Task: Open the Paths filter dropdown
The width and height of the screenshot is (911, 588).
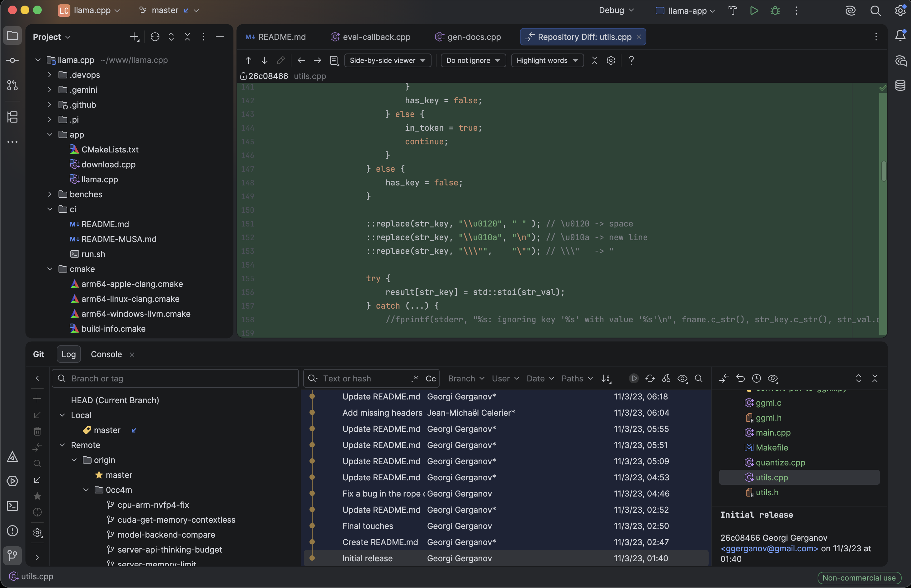Action: [577, 378]
